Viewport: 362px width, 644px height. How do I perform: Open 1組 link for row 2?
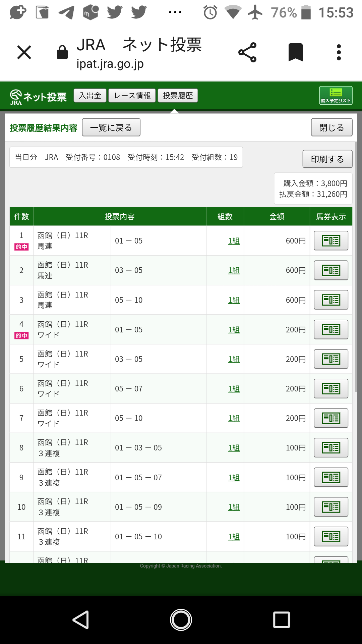234,270
